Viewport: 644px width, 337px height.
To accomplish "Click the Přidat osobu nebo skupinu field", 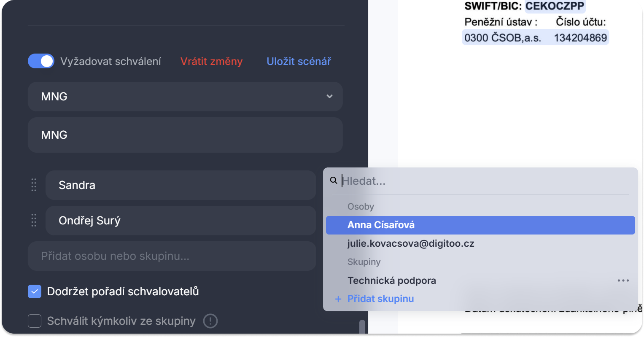I will [172, 256].
